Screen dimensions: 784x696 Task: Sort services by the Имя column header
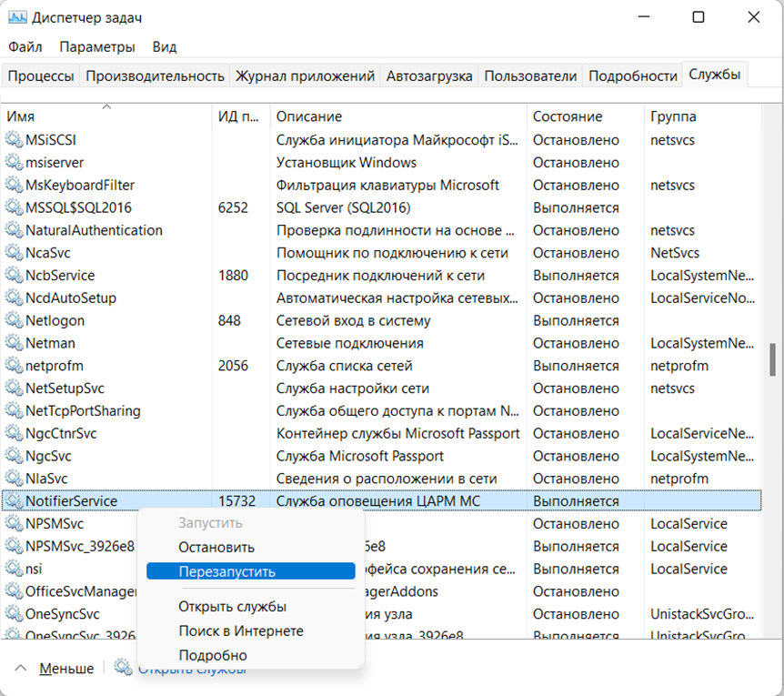coord(106,116)
